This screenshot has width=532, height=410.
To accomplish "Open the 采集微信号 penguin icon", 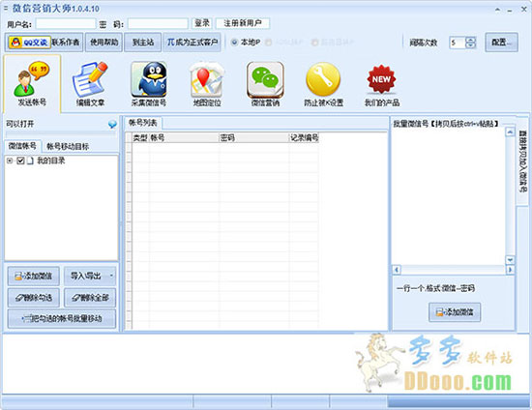I will pos(149,83).
